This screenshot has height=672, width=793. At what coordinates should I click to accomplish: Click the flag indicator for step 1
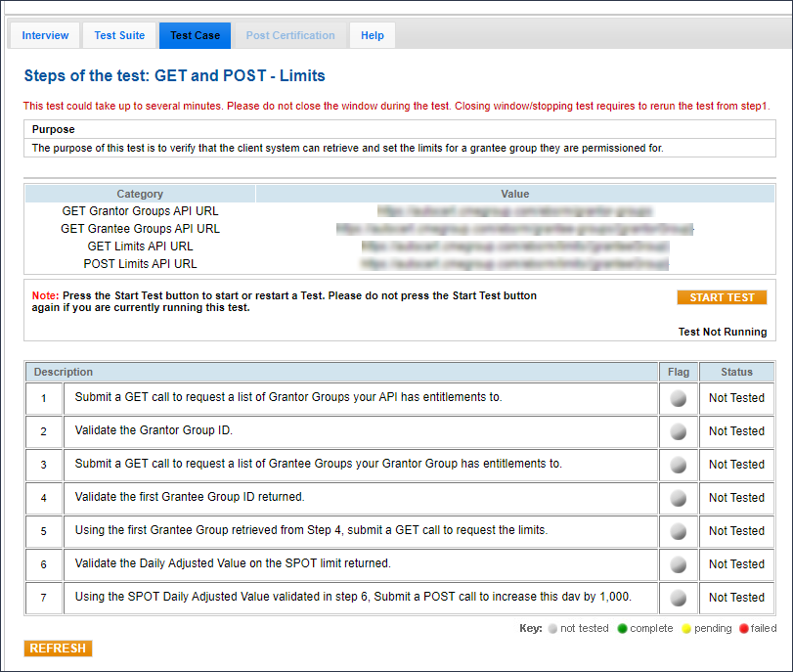pyautogui.click(x=678, y=398)
